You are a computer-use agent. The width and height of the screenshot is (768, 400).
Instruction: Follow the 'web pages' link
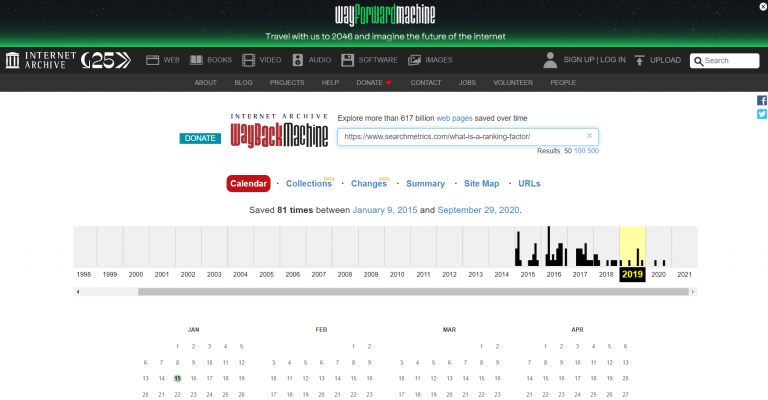454,118
